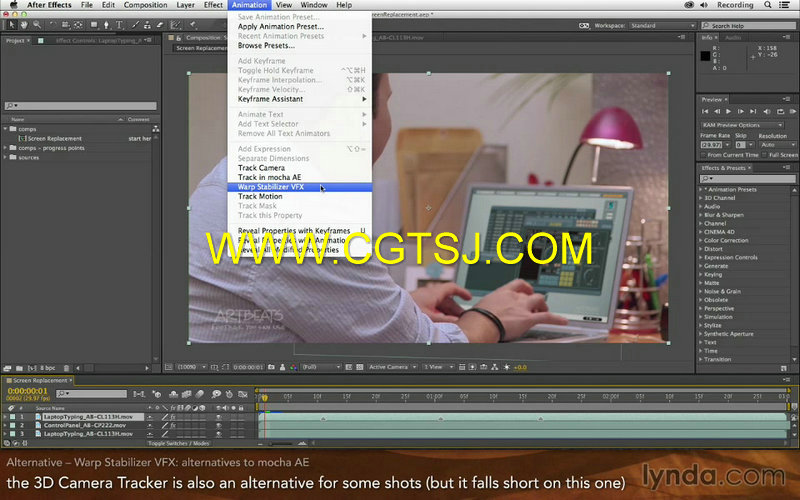800x500 pixels.
Task: Expand the comps folder
Action: point(6,129)
